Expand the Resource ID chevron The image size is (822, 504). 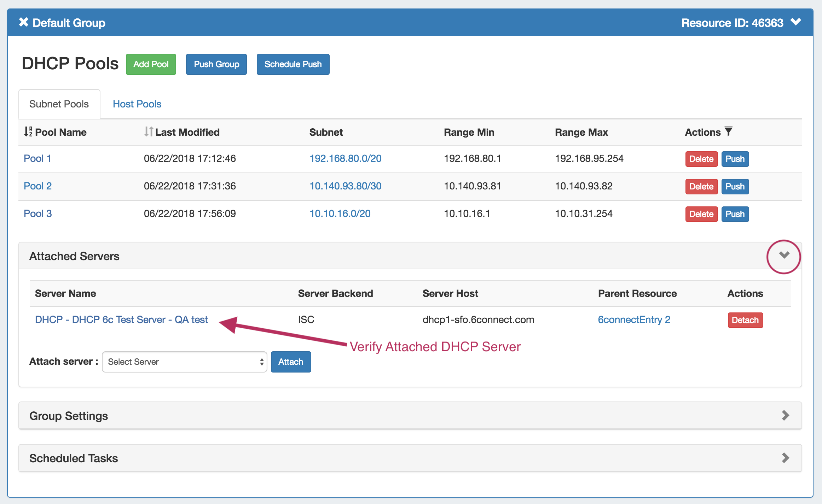796,22
